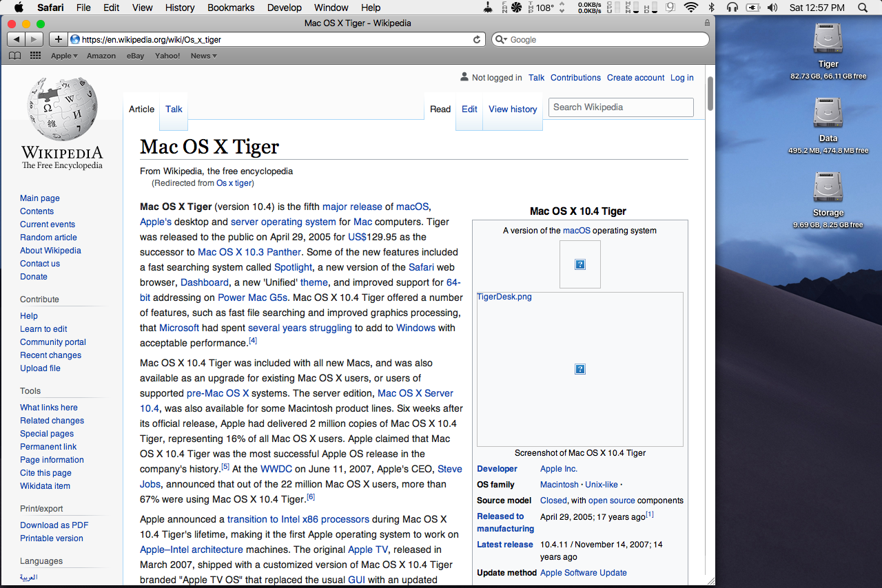This screenshot has width=882, height=588.
Task: Click Safari back navigation arrow
Action: 16,39
